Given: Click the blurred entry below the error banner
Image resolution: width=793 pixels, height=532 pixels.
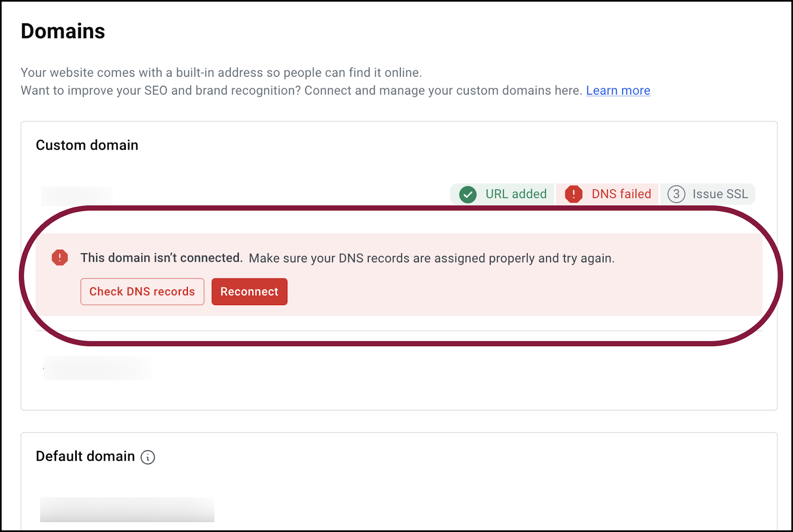Looking at the screenshot, I should point(98,368).
